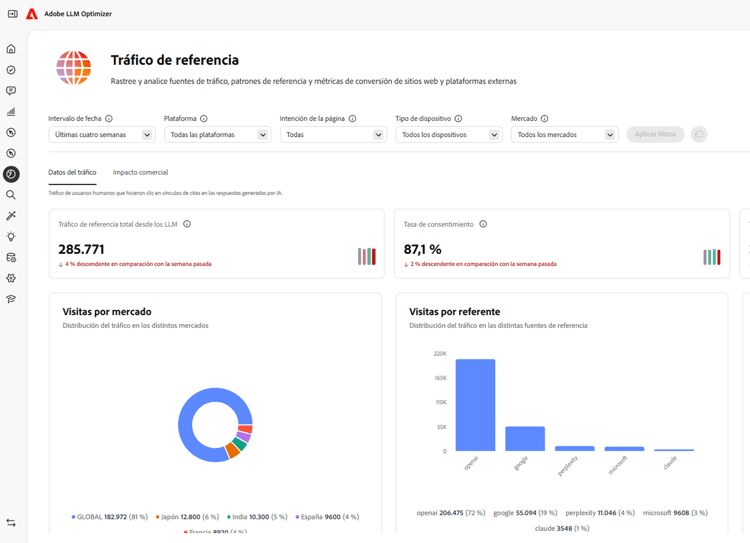Click the openai bar in the chart
This screenshot has height=543, width=750.
click(475, 405)
